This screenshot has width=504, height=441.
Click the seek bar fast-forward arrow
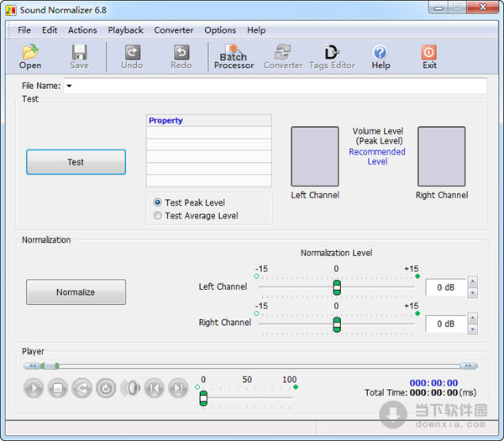click(469, 365)
